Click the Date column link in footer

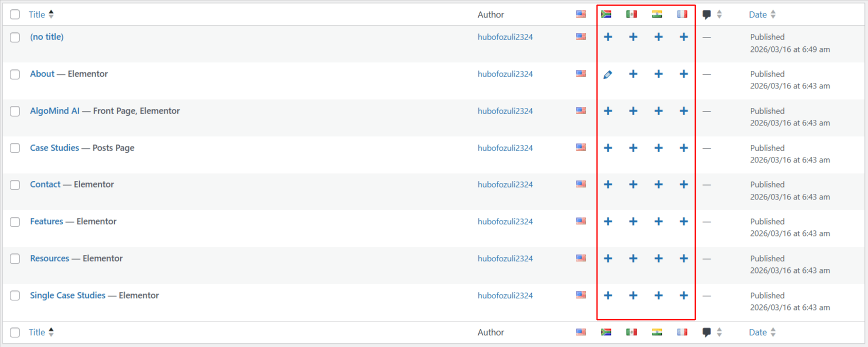pyautogui.click(x=757, y=333)
